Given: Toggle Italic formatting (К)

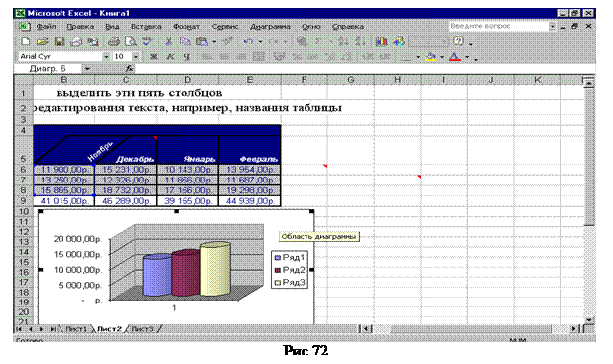Looking at the screenshot, I should pos(170,57).
